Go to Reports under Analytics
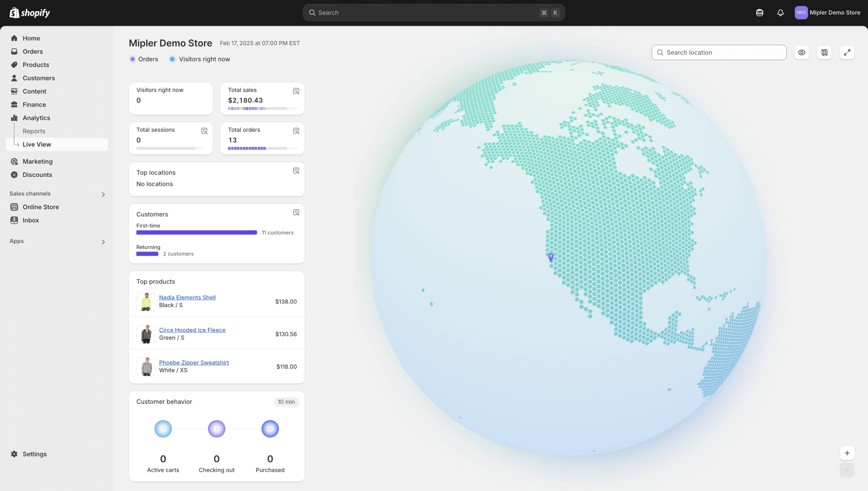The image size is (868, 491). [x=34, y=131]
